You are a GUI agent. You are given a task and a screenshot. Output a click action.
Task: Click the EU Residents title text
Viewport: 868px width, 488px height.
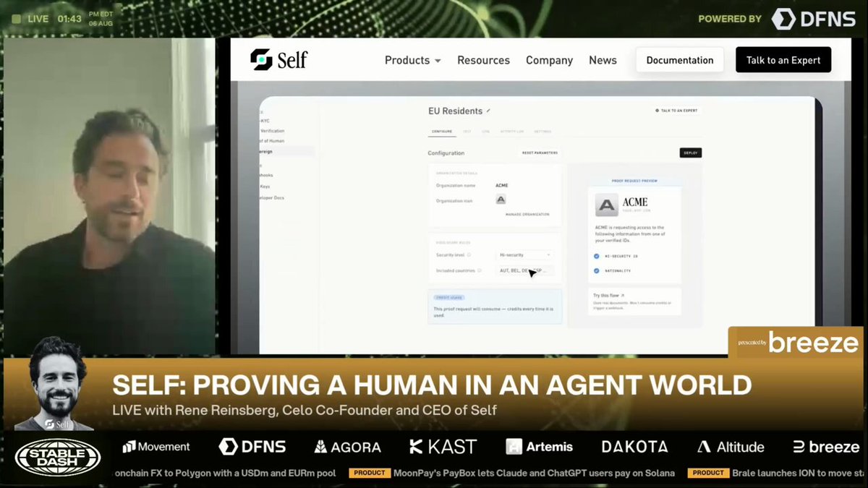(455, 111)
